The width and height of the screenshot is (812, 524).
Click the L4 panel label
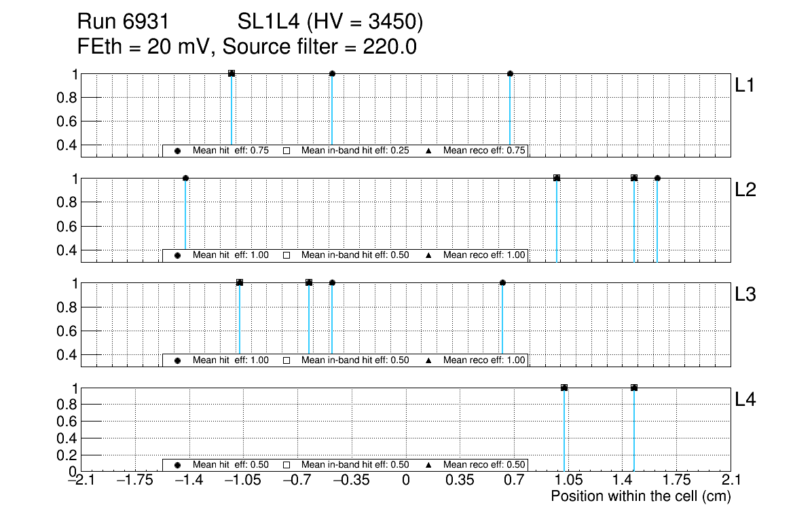pos(745,400)
